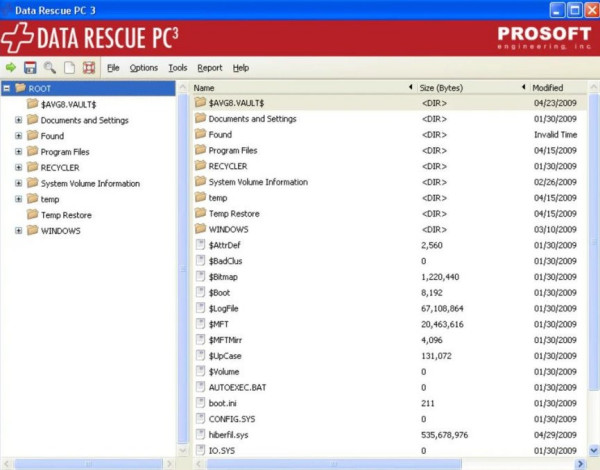Sort files by Name column header
600x470 pixels.
[x=300, y=87]
